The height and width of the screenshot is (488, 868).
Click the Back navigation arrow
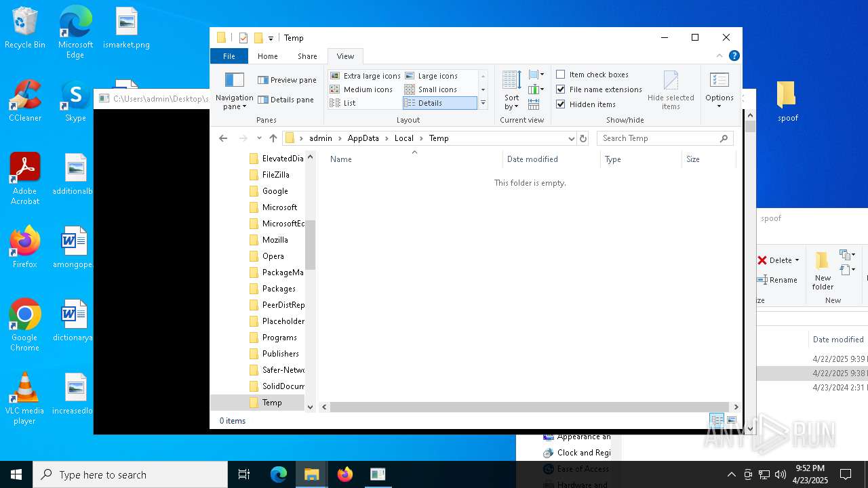[223, 138]
